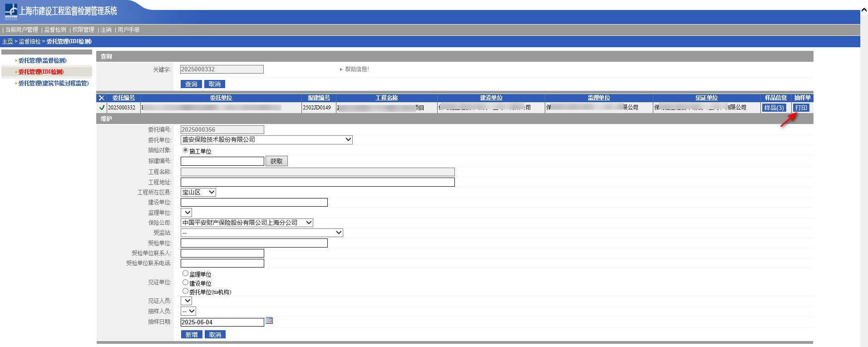Open the 监督检测 menu item

55,30
